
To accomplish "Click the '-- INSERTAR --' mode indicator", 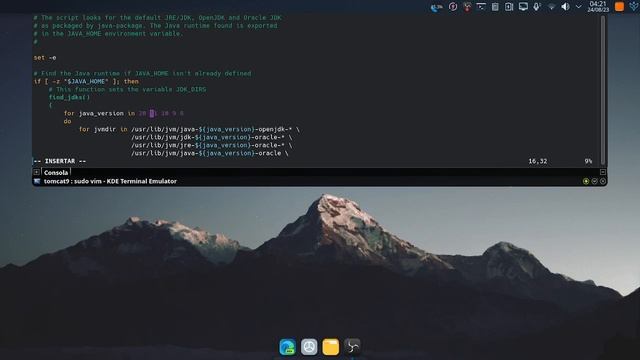I will pos(60,161).
